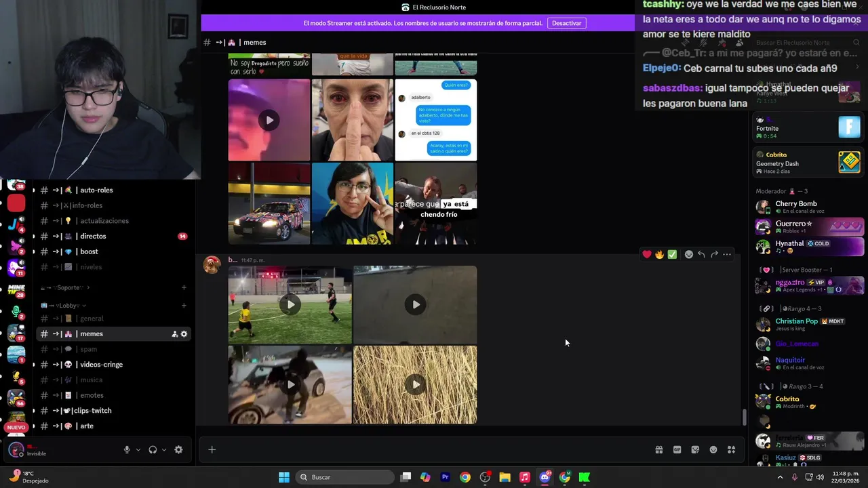Open the Fortnite activity card
The image size is (868, 488).
(808, 127)
